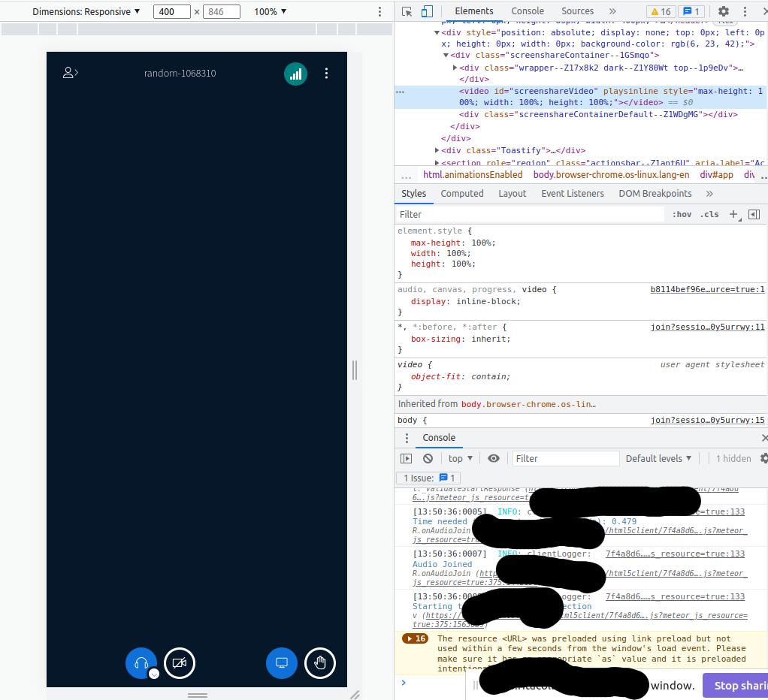Open the top frame context dropdown

[x=460, y=458]
